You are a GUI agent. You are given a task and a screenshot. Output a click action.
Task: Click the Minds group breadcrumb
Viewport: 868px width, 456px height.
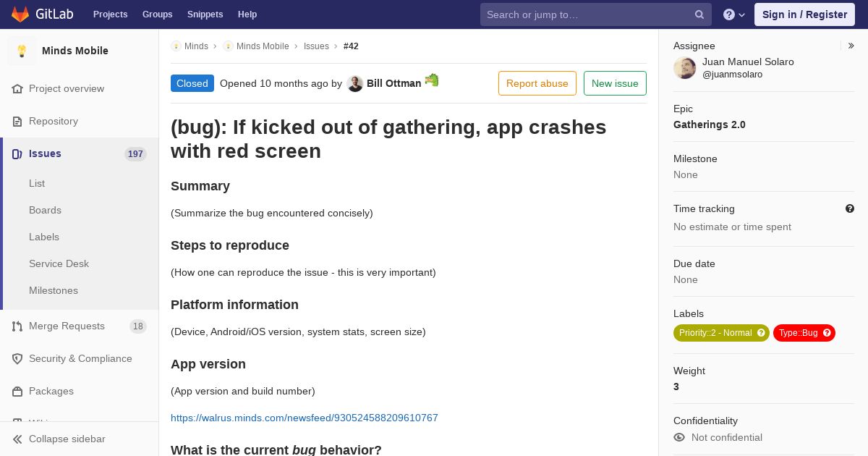tap(196, 46)
